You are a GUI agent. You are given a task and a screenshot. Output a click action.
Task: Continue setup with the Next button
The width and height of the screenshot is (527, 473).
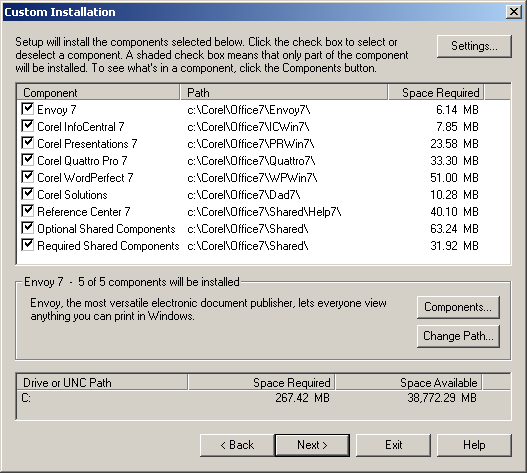[312, 445]
